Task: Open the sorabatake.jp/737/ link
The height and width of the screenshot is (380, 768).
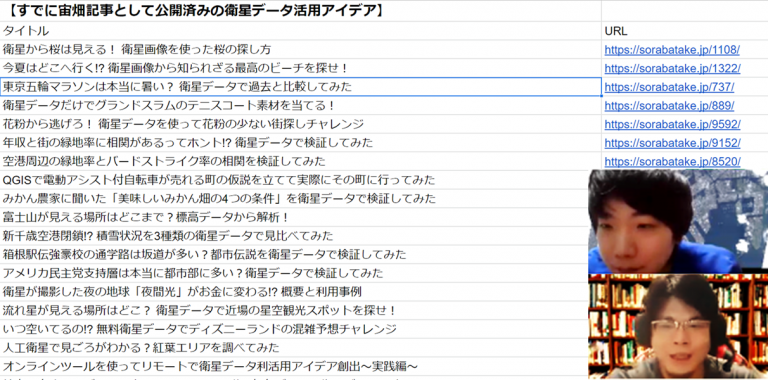Action: 669,87
